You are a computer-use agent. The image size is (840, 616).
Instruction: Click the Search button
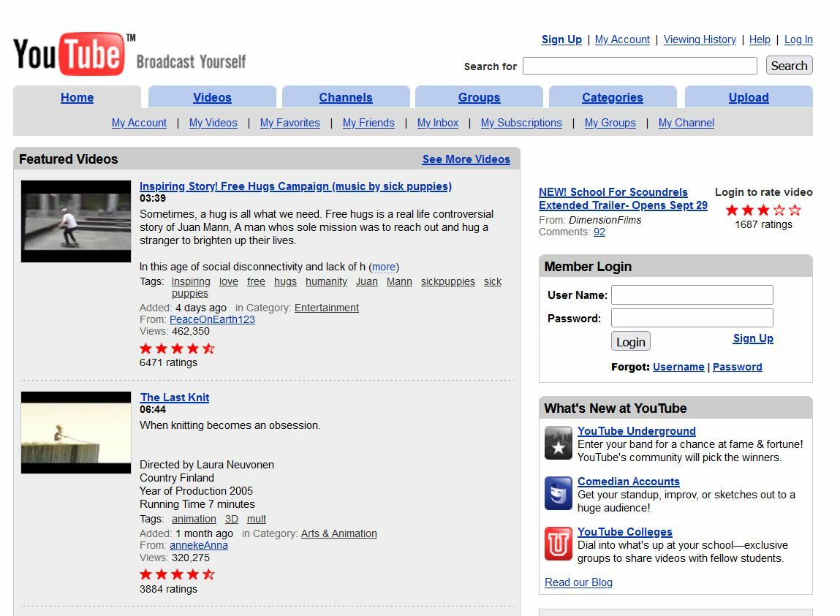coord(789,65)
